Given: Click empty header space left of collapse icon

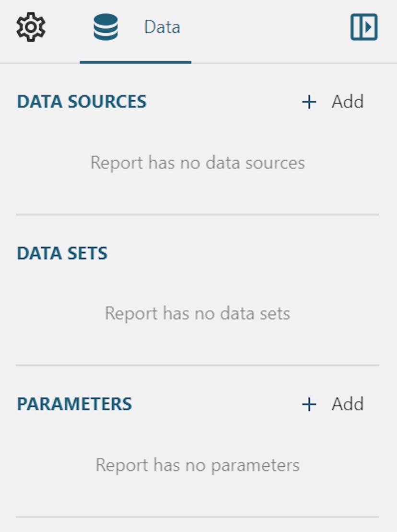Looking at the screenshot, I should coord(269,27).
